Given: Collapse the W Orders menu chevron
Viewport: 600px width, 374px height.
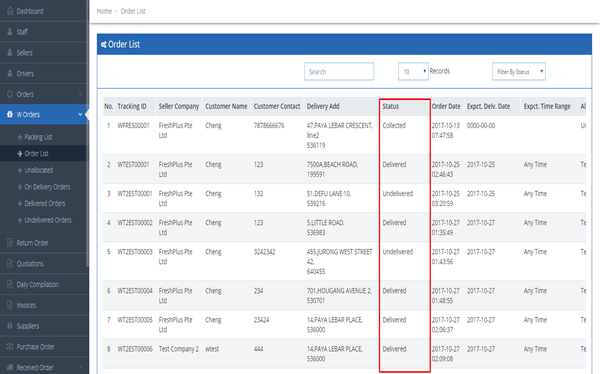Looking at the screenshot, I should click(x=80, y=114).
